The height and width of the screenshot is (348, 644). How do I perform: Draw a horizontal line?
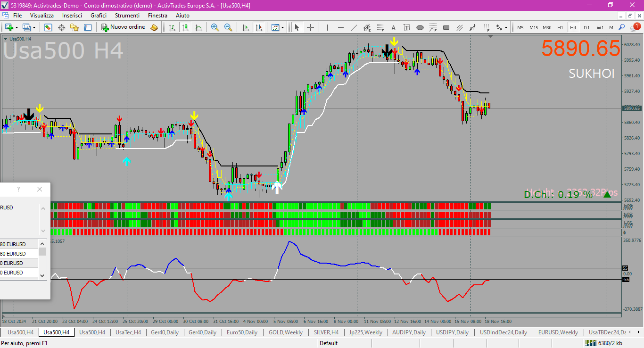(340, 27)
